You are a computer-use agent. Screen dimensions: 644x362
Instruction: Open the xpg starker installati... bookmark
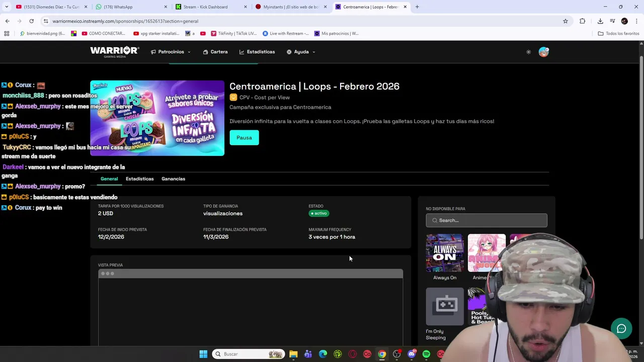[156, 34]
